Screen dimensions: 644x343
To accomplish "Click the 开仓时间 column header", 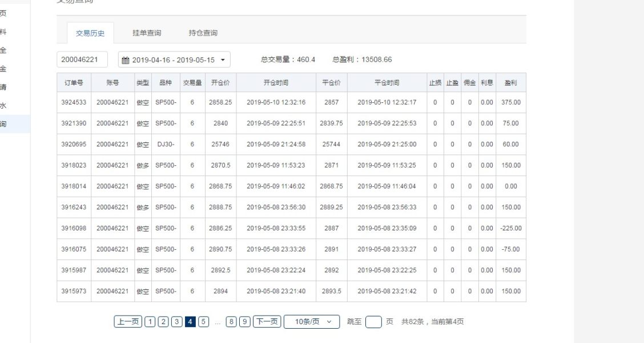I will 276,83.
